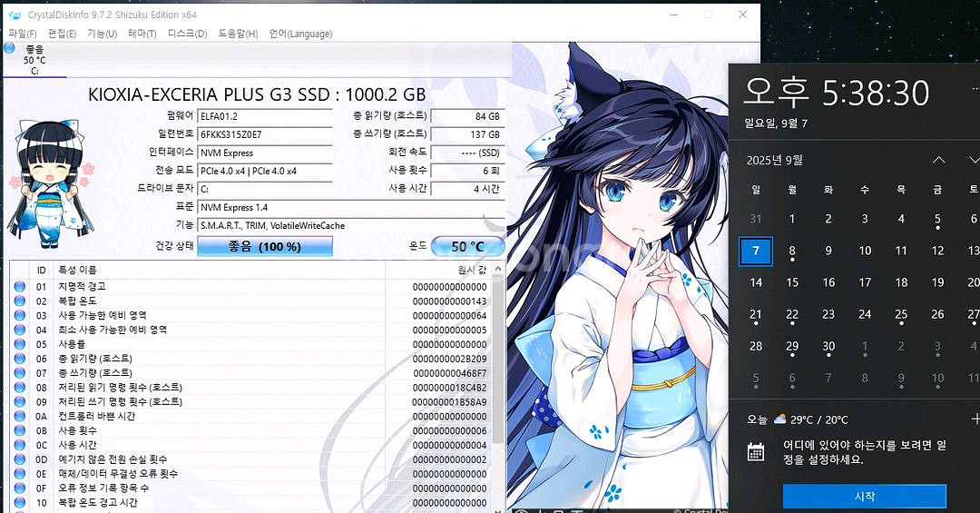980x513 pixels.
Task: Click the chibi Shizuku character image
Action: pyautogui.click(x=51, y=183)
